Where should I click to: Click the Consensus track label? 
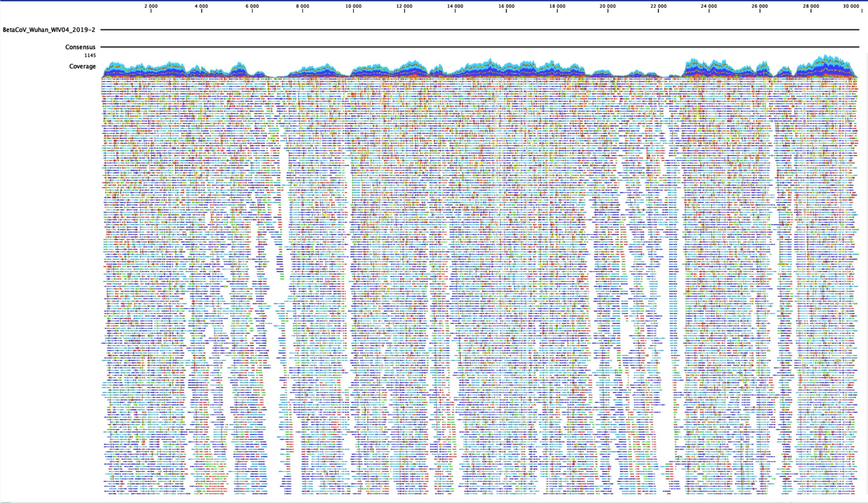(x=80, y=47)
